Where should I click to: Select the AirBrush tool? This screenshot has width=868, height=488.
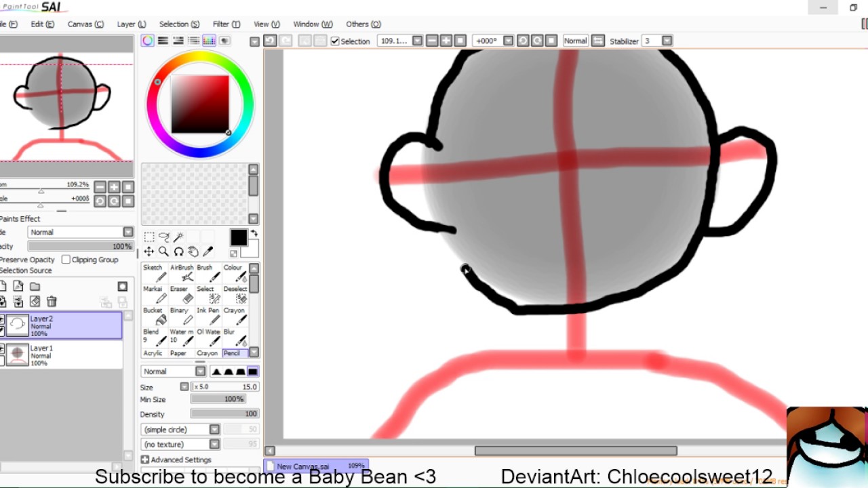pos(181,273)
